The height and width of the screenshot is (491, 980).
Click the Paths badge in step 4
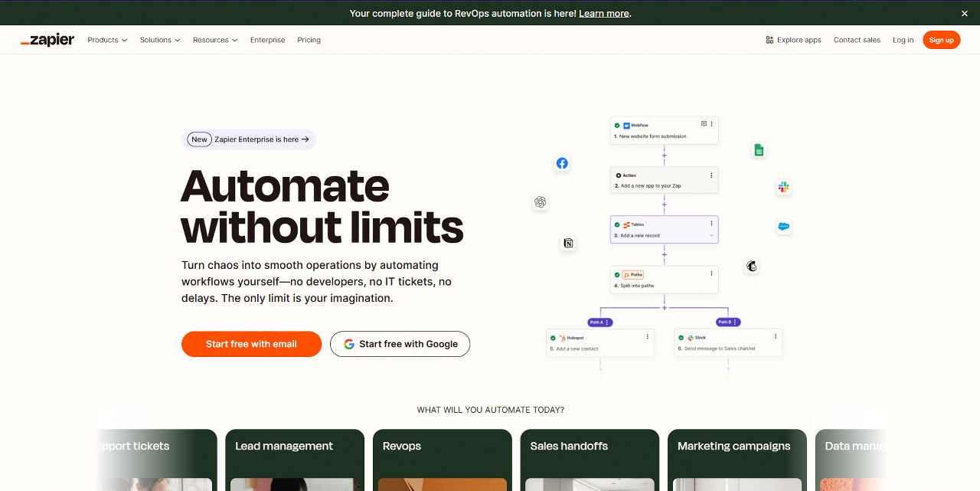(632, 274)
